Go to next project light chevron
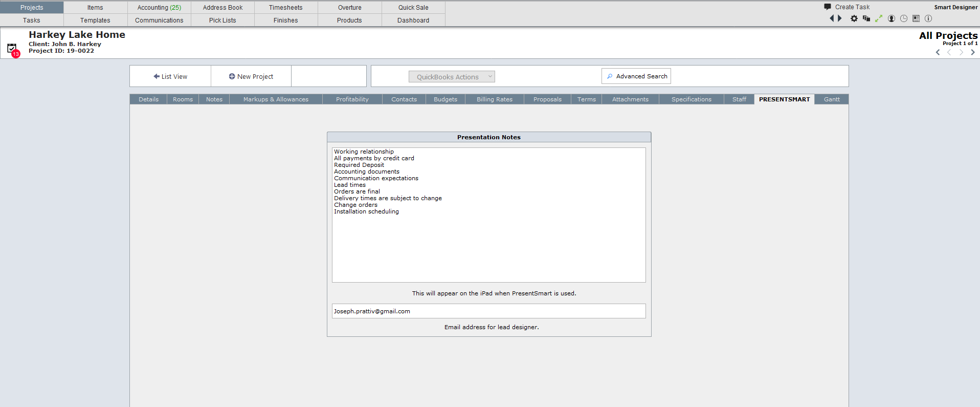This screenshot has height=407, width=980. click(961, 52)
